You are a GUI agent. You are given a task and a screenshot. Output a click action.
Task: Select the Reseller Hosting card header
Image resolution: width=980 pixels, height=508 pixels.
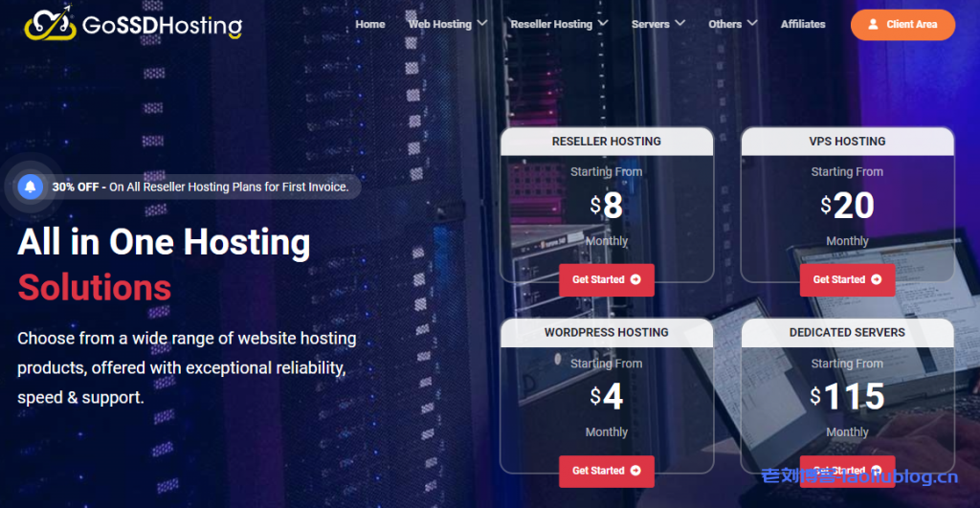pyautogui.click(x=606, y=142)
